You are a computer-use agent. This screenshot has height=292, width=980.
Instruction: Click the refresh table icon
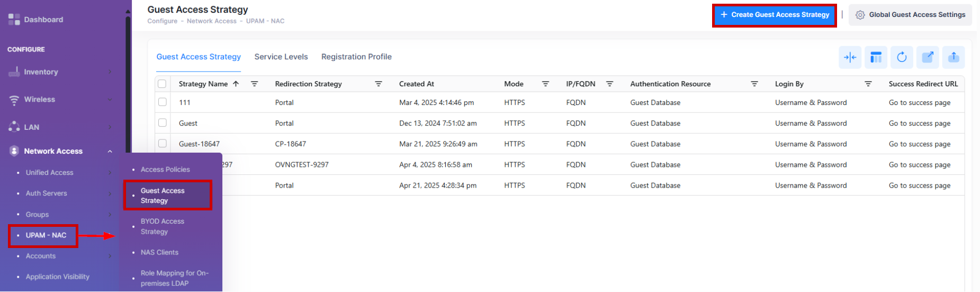point(902,57)
